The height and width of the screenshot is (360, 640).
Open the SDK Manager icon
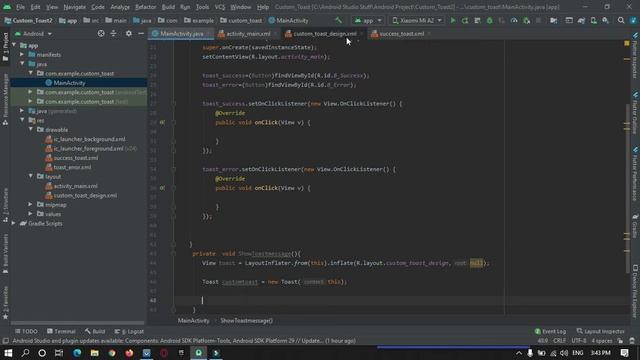click(605, 20)
